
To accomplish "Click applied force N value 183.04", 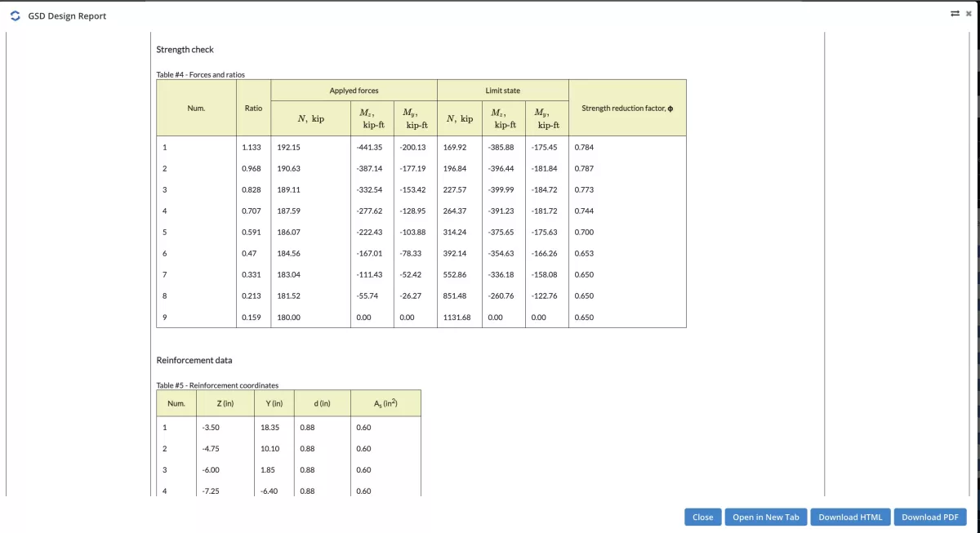I will pos(288,274).
